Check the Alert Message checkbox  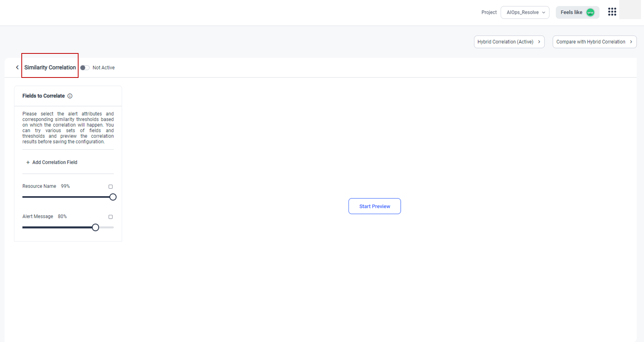pos(111,217)
